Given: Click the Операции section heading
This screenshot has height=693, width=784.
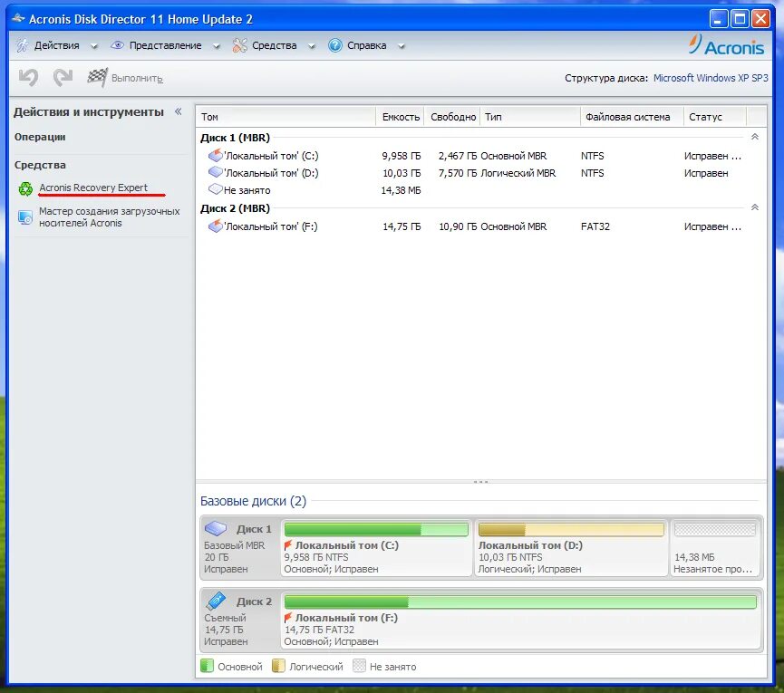Looking at the screenshot, I should click(x=40, y=137).
